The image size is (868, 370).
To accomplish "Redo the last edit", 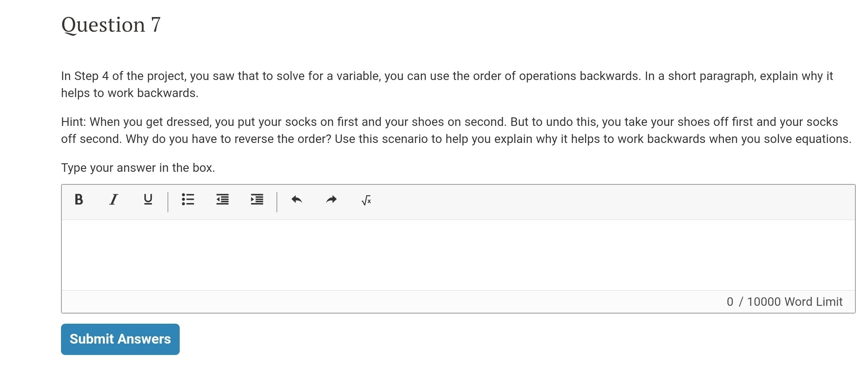I will 331,200.
